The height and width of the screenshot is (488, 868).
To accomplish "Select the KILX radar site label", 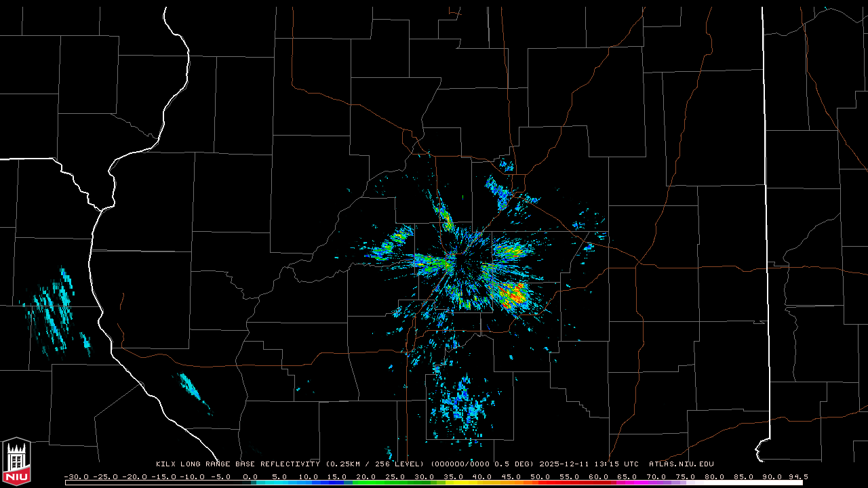I will pyautogui.click(x=166, y=464).
